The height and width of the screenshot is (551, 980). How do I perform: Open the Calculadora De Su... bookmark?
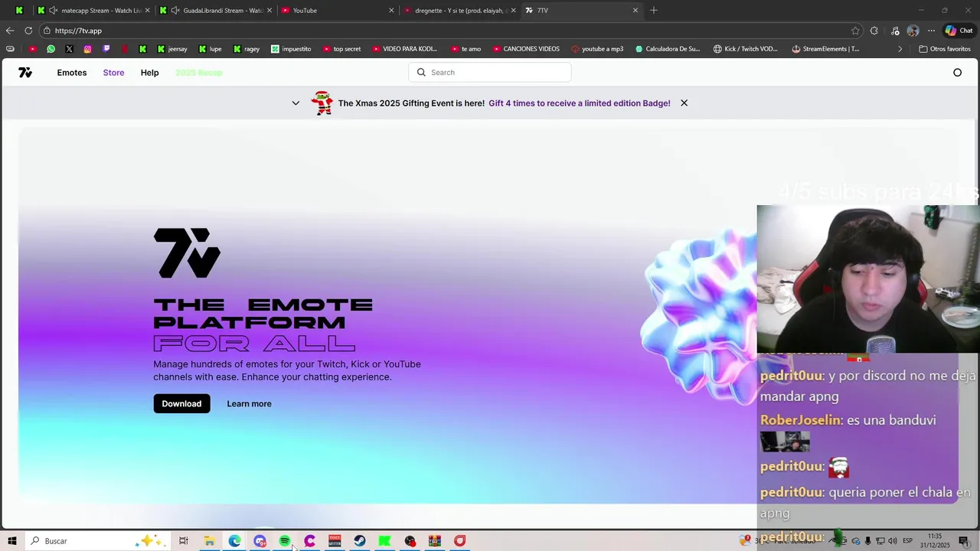click(668, 49)
